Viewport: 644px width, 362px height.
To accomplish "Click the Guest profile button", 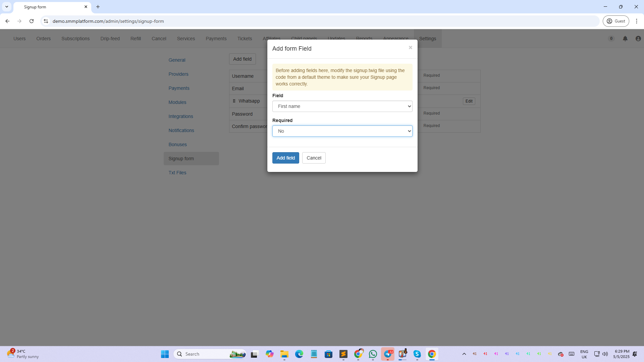I will [x=616, y=21].
